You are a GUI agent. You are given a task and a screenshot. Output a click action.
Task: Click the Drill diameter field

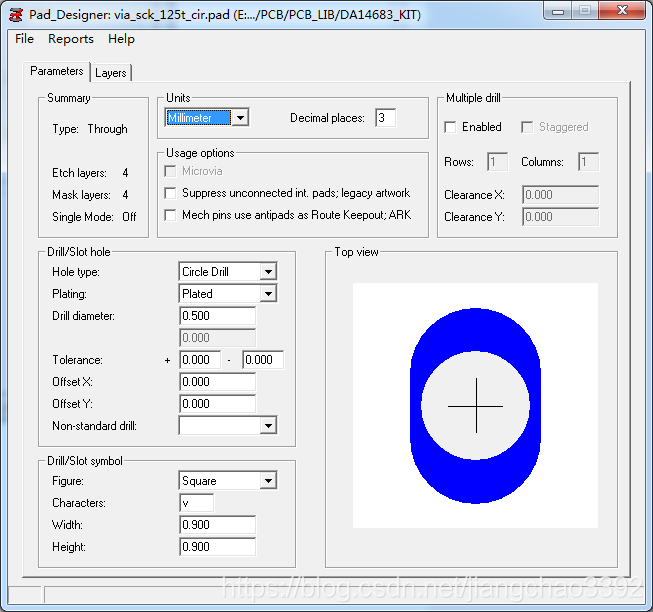coord(217,316)
